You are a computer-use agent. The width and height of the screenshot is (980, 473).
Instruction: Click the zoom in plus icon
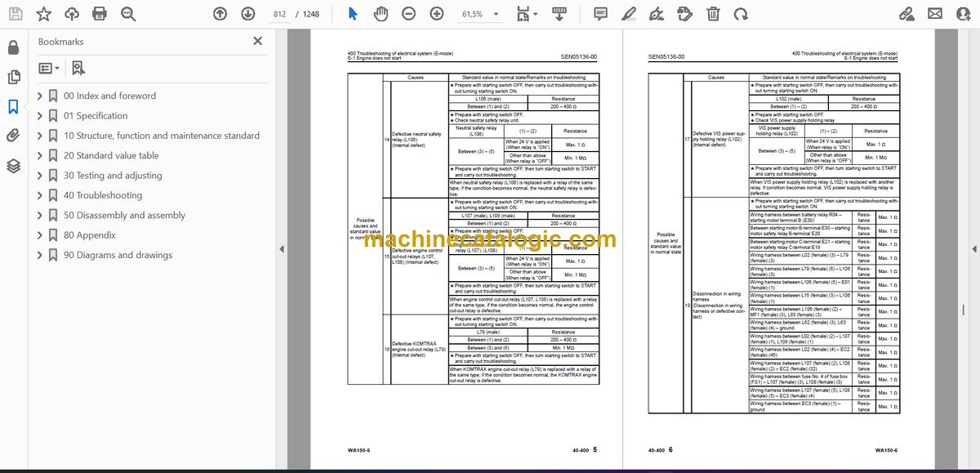coord(437,14)
